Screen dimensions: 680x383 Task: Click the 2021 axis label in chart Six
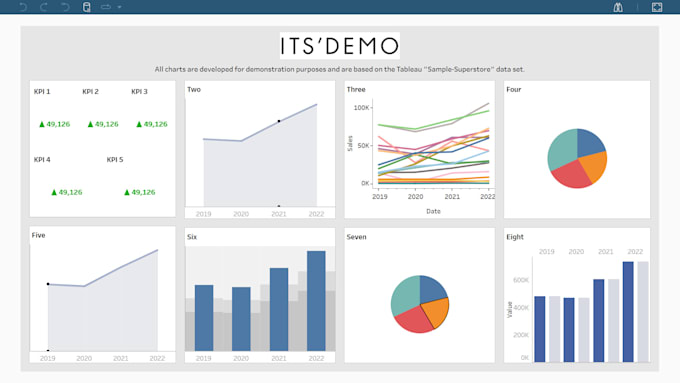279,358
